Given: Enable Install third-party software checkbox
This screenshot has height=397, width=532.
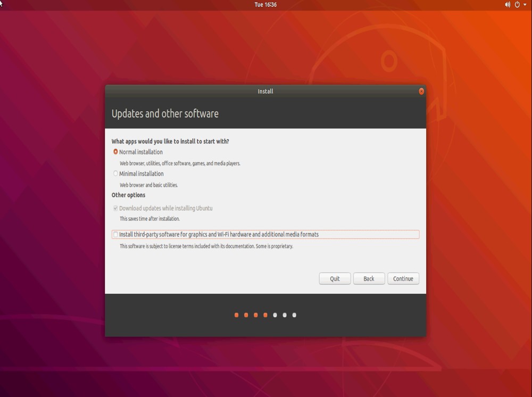Looking at the screenshot, I should tap(115, 234).
